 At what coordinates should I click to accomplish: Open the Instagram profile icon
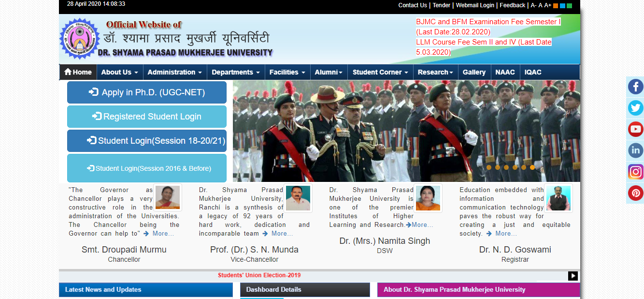click(x=635, y=172)
